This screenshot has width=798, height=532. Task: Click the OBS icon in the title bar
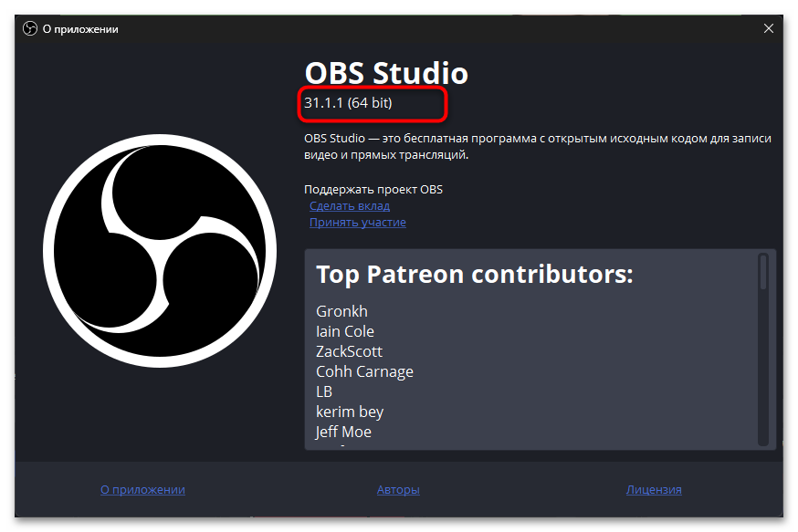tap(28, 29)
